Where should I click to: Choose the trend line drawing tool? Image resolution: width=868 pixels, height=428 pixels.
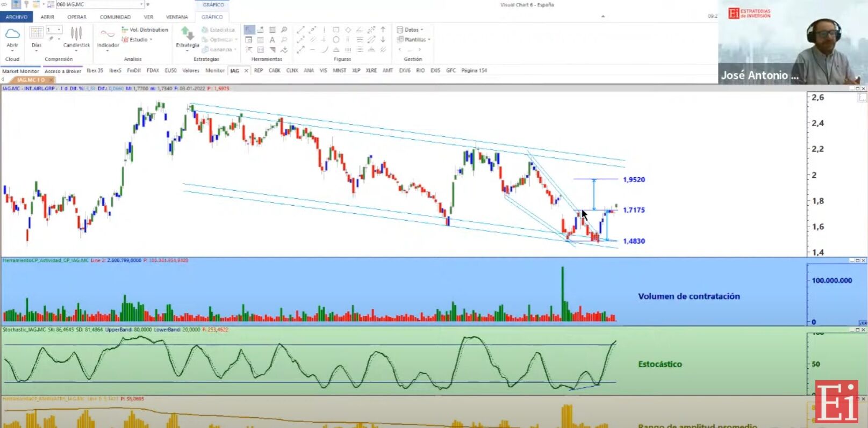(x=301, y=30)
